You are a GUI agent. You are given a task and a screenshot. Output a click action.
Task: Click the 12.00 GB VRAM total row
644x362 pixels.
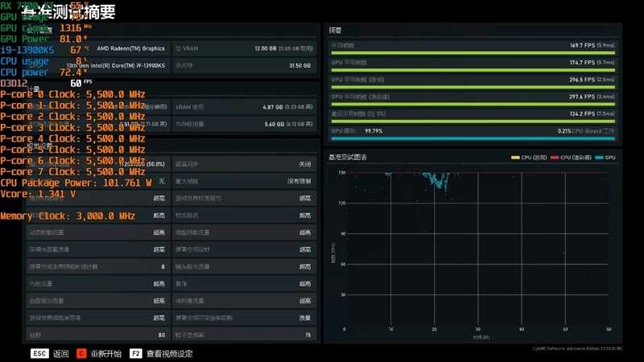click(x=243, y=48)
